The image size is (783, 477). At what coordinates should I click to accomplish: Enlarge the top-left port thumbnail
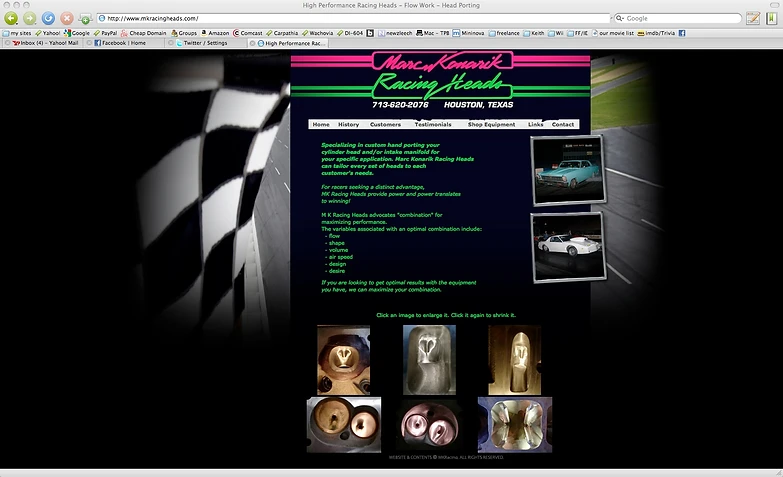[x=344, y=360]
